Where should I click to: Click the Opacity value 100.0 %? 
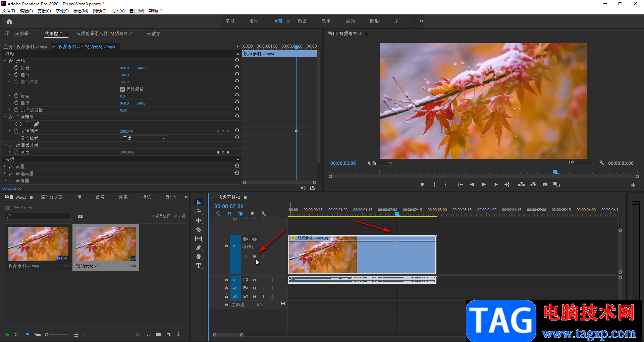coord(127,131)
